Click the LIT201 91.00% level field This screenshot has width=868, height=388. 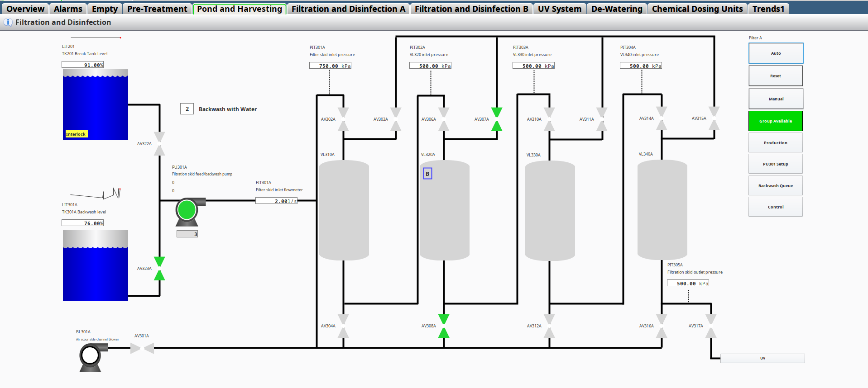(x=83, y=65)
